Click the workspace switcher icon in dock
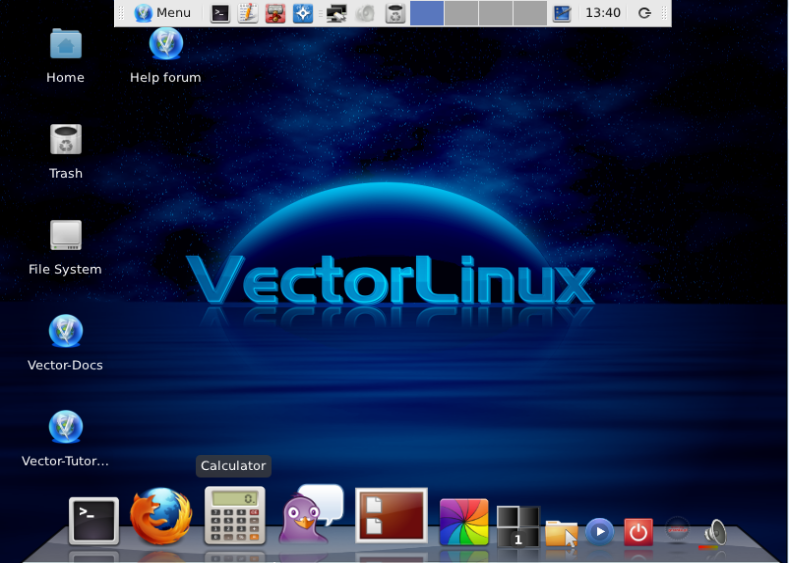The width and height of the screenshot is (789, 563). (518, 526)
